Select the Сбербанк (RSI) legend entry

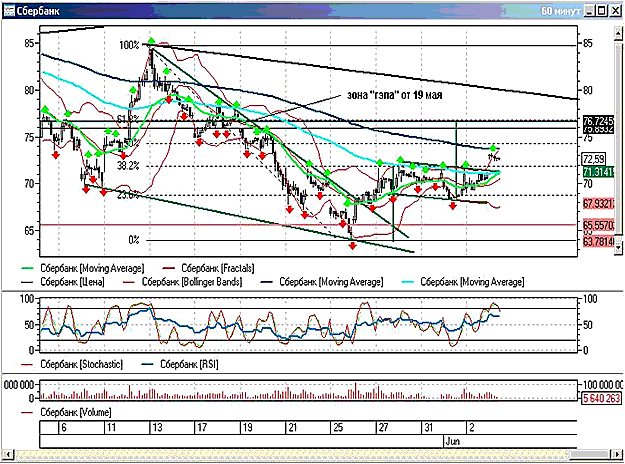[x=180, y=364]
